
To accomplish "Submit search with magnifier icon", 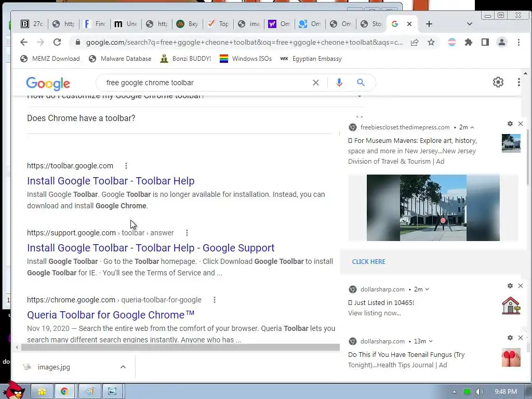I will coord(361,83).
